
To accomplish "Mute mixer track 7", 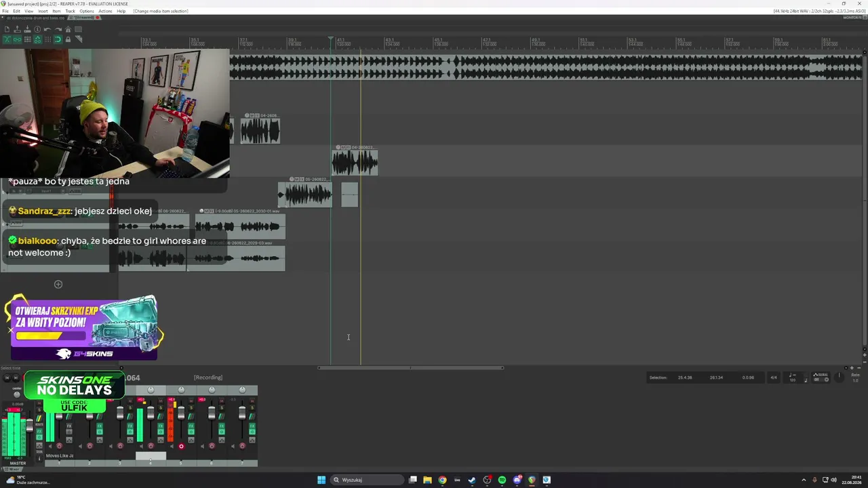I will [252, 401].
